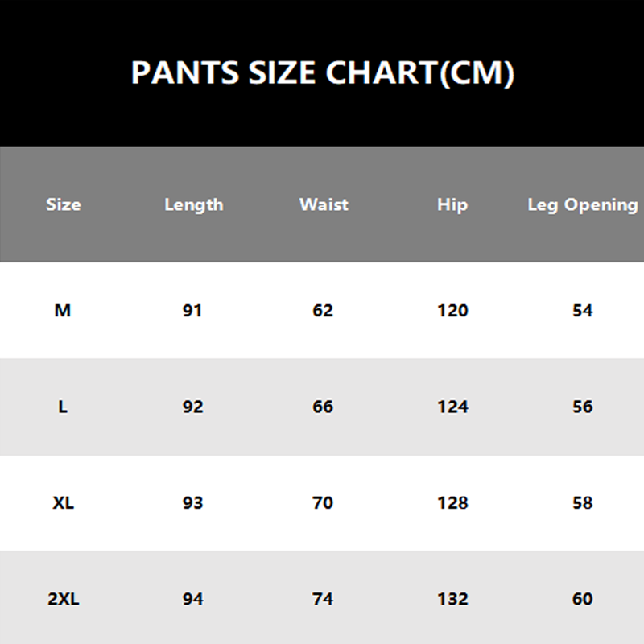This screenshot has width=644, height=644.
Task: Select waist value 62 in M row
Action: pyautogui.click(x=323, y=310)
